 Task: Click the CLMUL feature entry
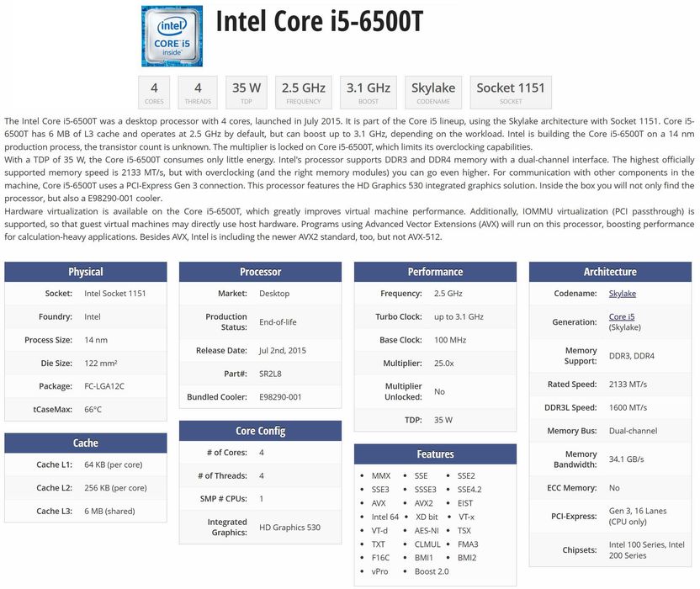pos(427,544)
